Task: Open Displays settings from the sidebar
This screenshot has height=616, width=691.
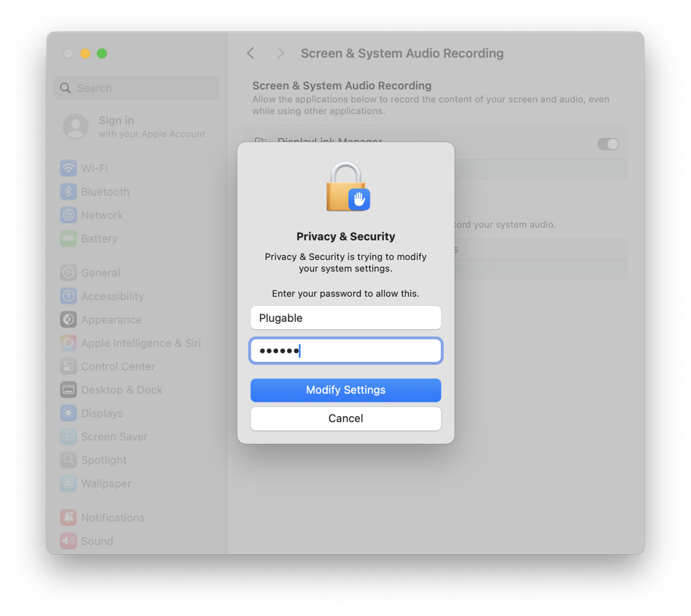Action: pos(68,413)
